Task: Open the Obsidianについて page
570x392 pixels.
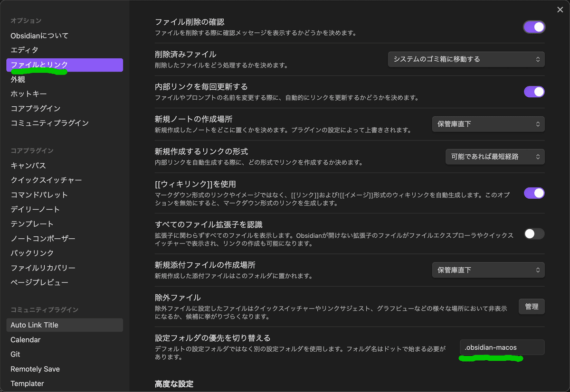Action: point(36,35)
